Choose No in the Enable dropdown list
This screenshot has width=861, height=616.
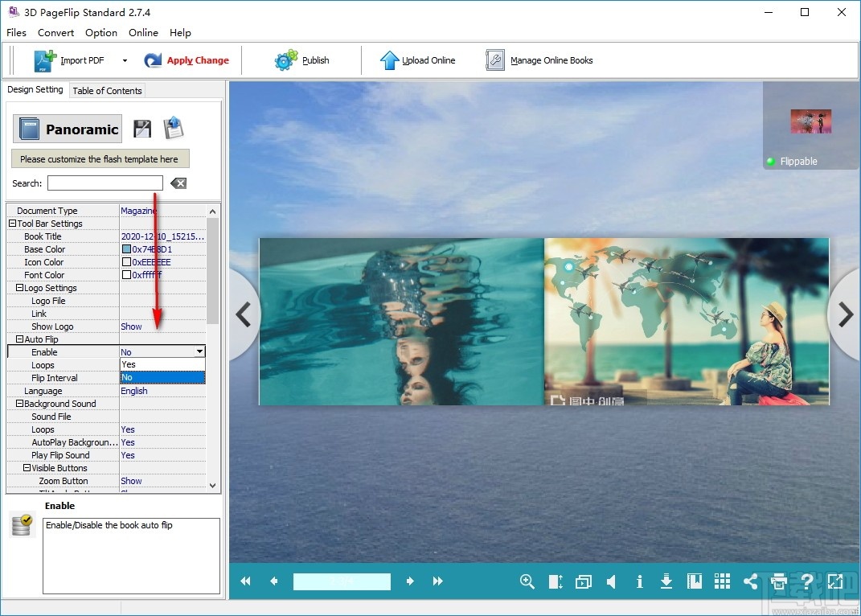[x=162, y=377]
